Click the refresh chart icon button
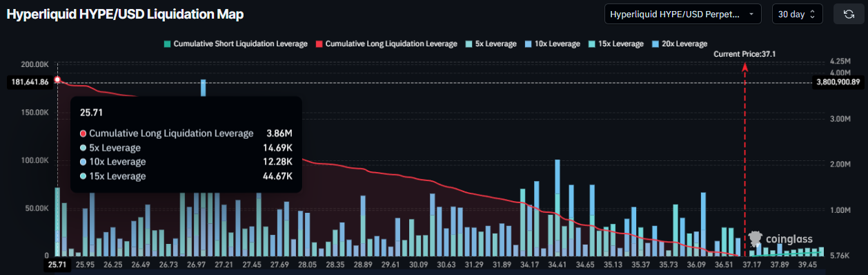 pos(849,14)
